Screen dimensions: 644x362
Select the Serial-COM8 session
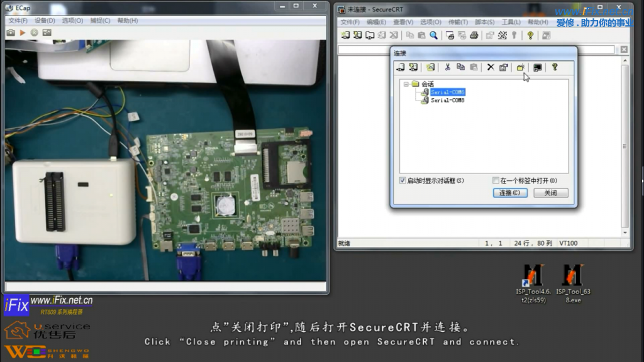click(447, 100)
